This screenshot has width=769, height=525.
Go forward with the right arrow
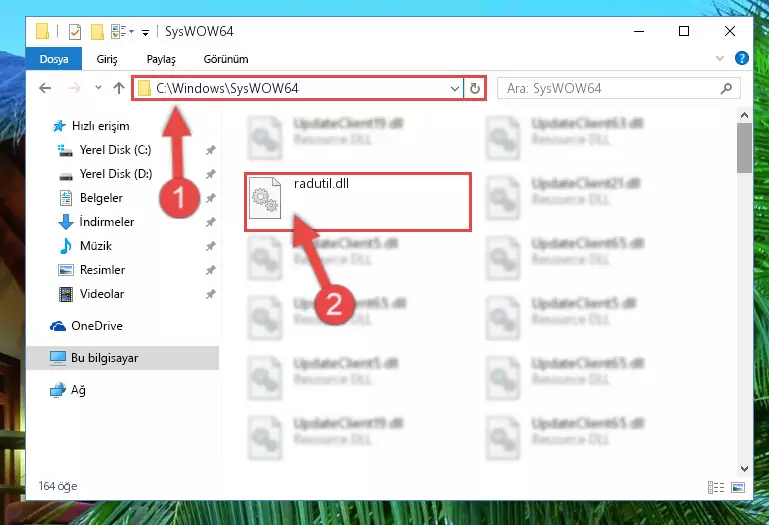[74, 88]
